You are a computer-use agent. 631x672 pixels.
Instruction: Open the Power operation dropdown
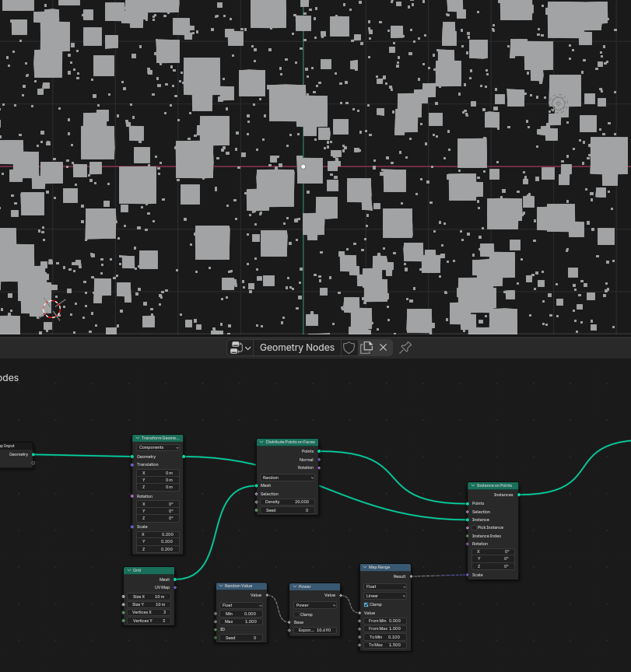coord(315,605)
